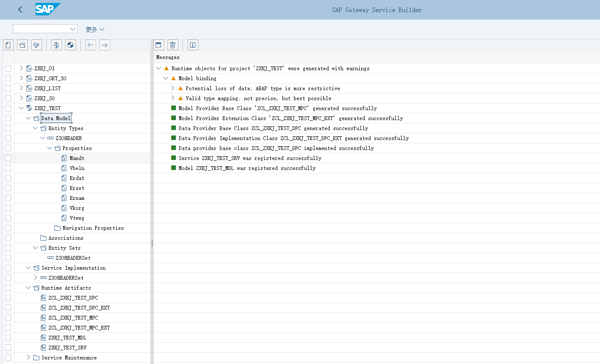The image size is (600, 364).
Task: Check the box for Vkorg row
Action: [8, 208]
